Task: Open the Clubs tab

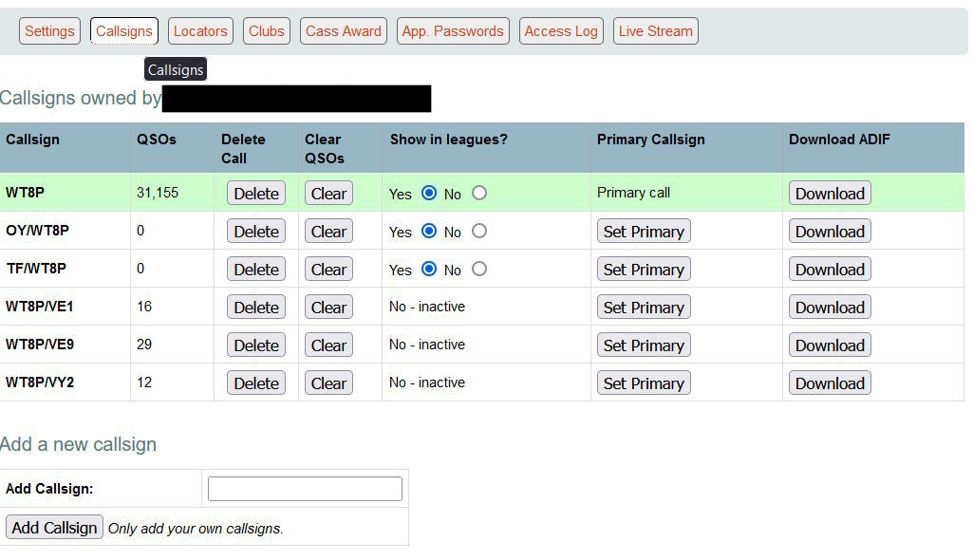Action: coord(266,31)
